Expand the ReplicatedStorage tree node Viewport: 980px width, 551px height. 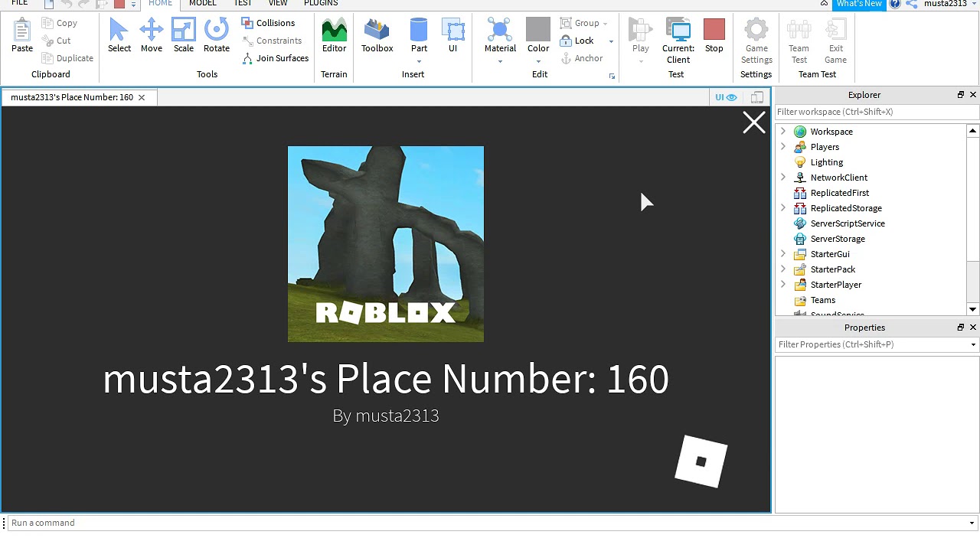[x=782, y=208]
